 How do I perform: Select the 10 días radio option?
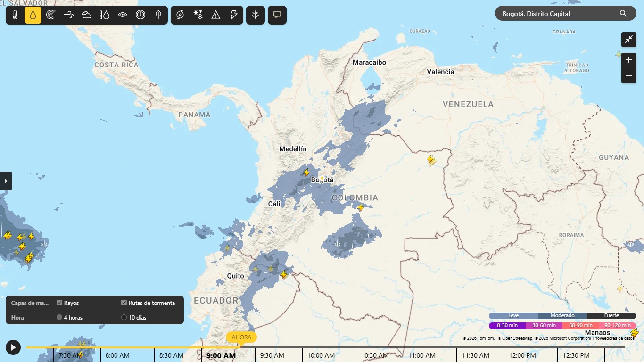(124, 318)
